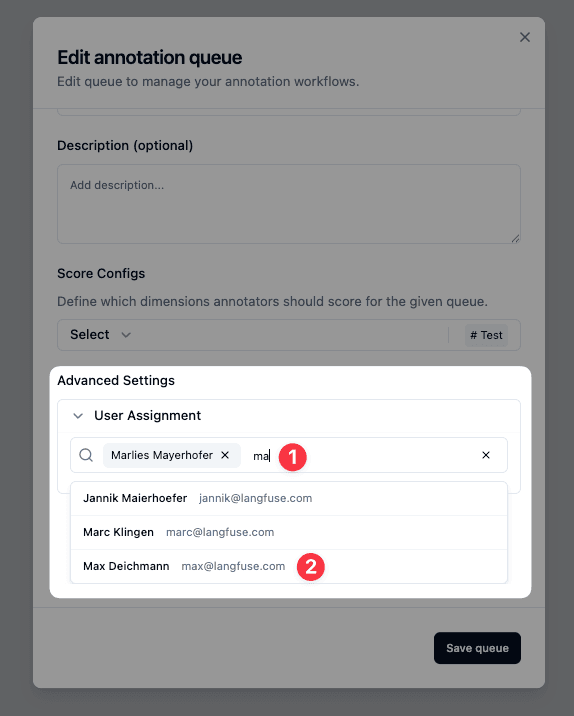Click the jannik@langfuse.com email text
The image size is (574, 716).
[x=256, y=498]
